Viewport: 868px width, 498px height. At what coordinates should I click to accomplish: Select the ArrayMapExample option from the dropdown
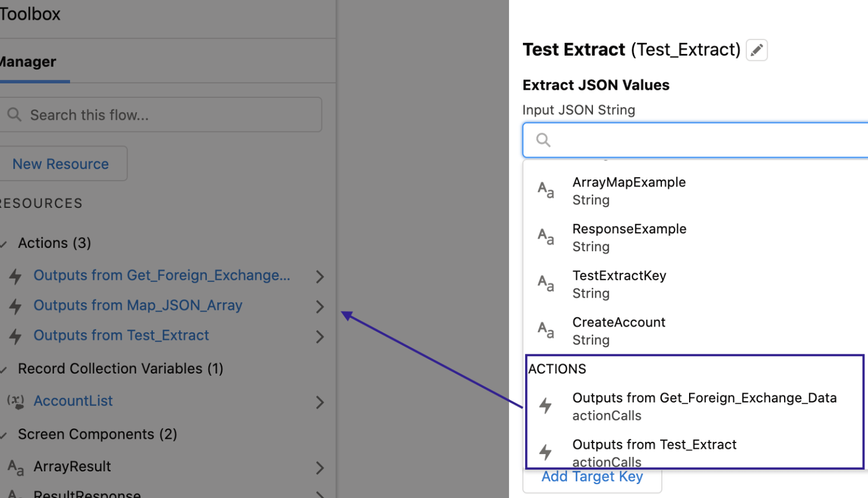(x=628, y=182)
